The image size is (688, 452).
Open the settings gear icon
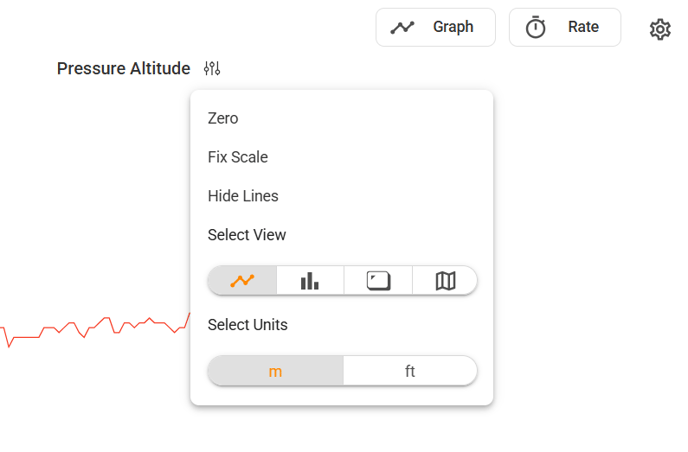tap(660, 29)
